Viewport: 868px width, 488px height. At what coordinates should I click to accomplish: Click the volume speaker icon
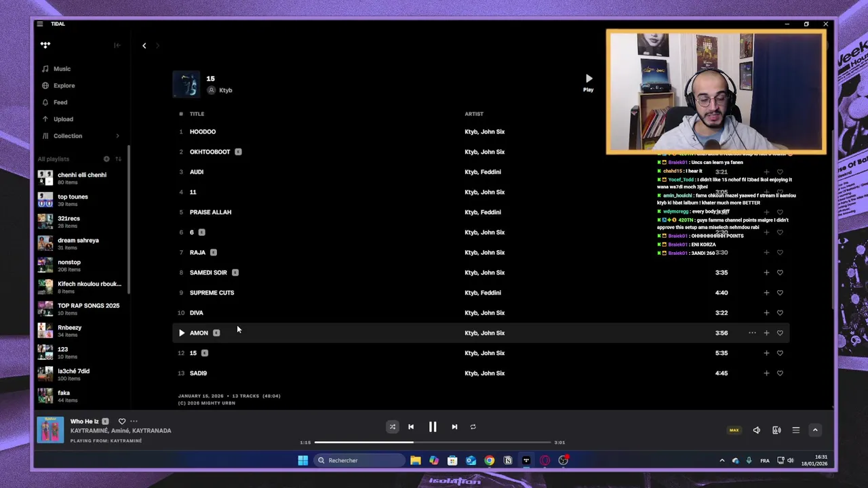757,430
